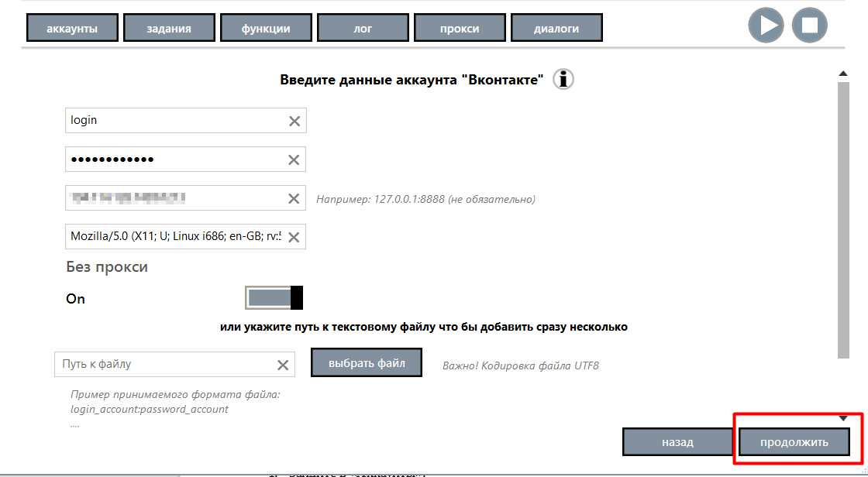Switch to the задания tab
The width and height of the screenshot is (868, 477).
(169, 28)
